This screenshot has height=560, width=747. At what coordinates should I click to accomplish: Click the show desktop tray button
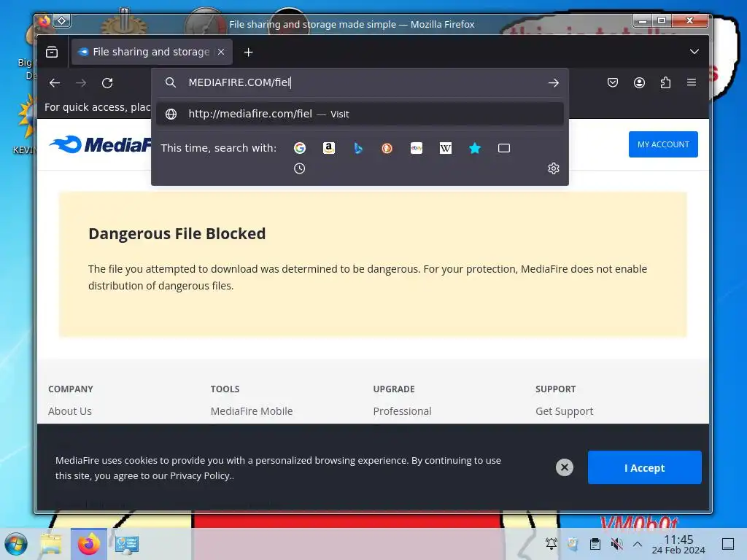tap(728, 543)
